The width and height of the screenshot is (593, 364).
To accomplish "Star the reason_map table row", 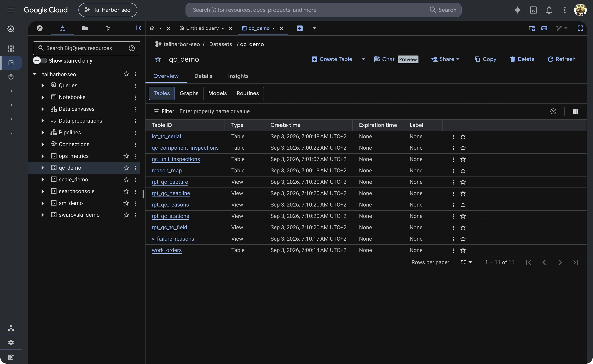I will pos(463,171).
